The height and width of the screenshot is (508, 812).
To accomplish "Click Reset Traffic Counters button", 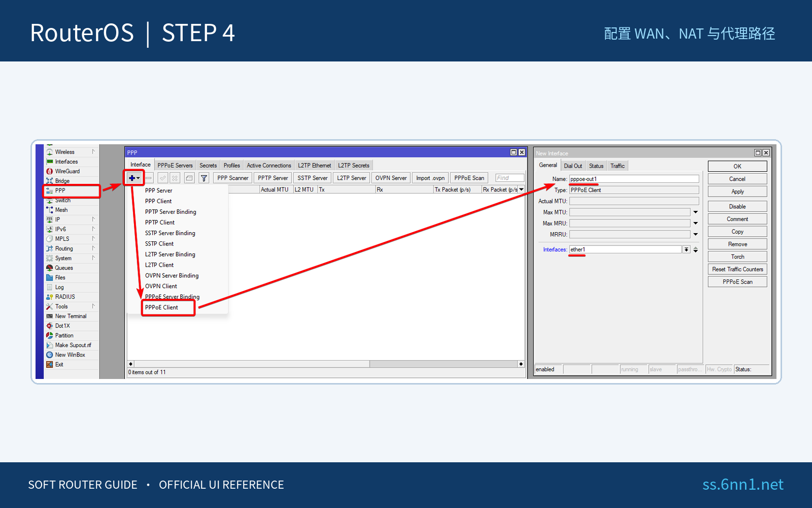I will coord(737,269).
